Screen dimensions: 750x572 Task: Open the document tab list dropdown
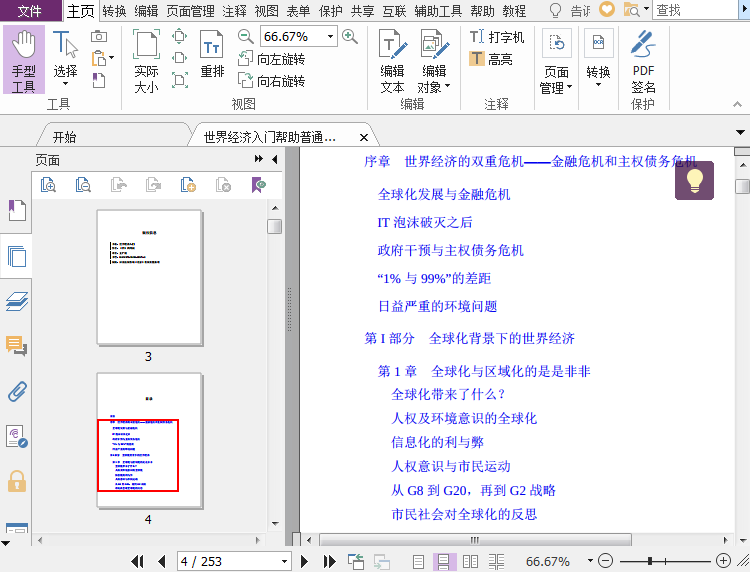pos(740,132)
